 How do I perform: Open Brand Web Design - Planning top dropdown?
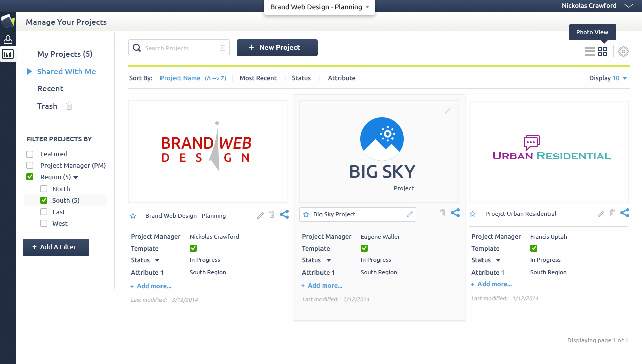tap(319, 7)
